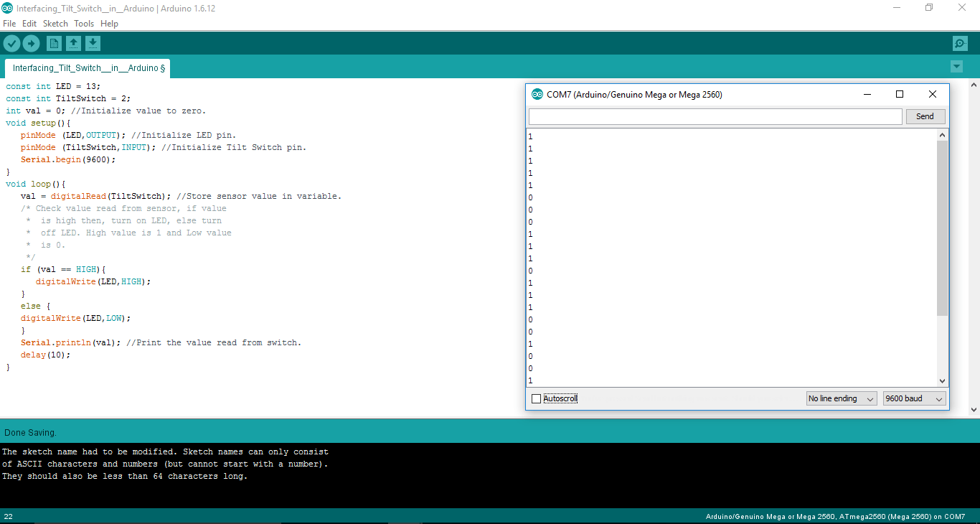Click the serial monitor message input field
This screenshot has height=524, width=980.
[x=715, y=116]
